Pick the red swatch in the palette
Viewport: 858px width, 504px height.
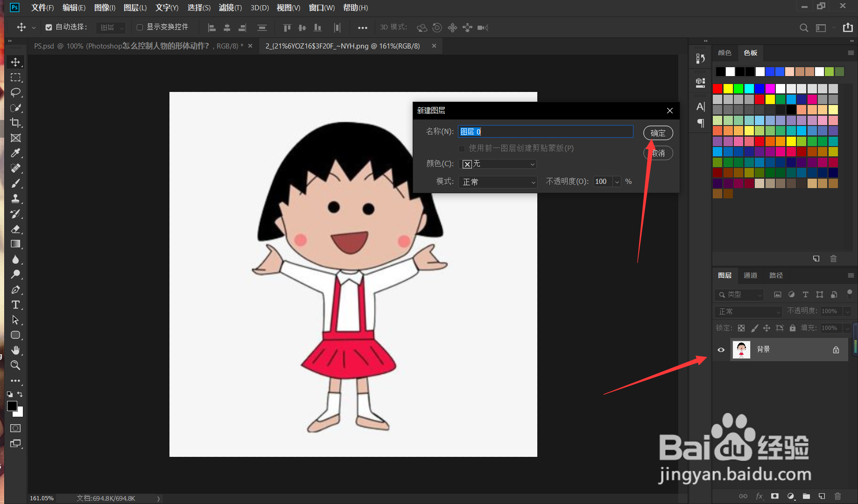coord(717,88)
